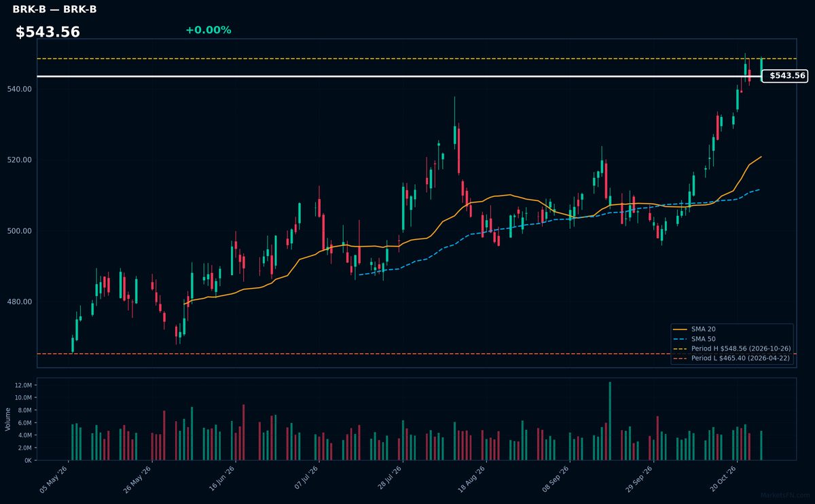
Task: Click the 6.0M volume axis label
Action: tap(25, 423)
